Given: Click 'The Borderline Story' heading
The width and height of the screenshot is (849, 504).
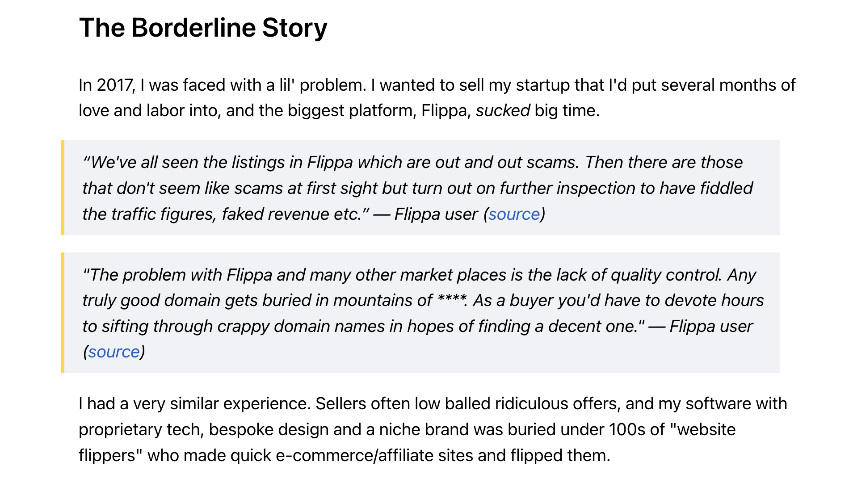Looking at the screenshot, I should [203, 28].
